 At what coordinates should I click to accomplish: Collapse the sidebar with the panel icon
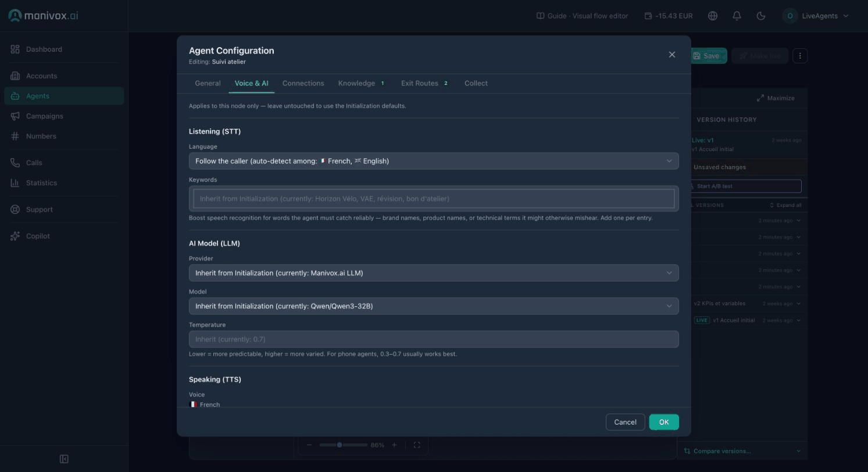click(64, 459)
